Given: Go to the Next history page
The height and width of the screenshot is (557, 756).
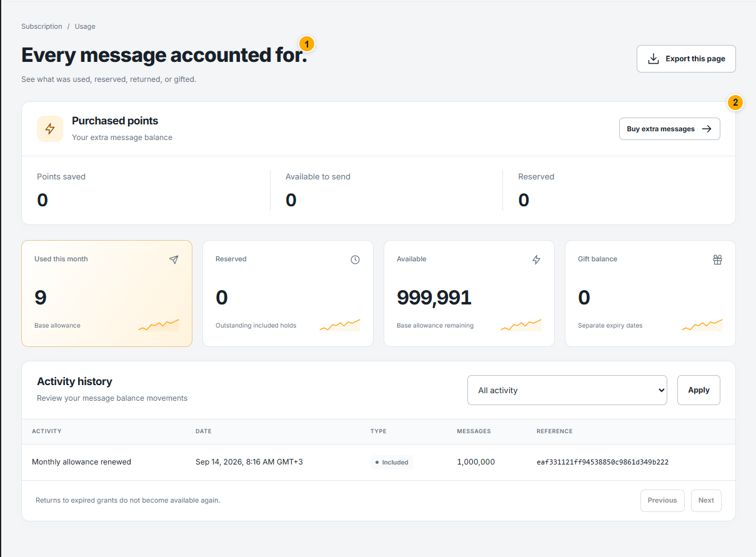Looking at the screenshot, I should pos(706,501).
